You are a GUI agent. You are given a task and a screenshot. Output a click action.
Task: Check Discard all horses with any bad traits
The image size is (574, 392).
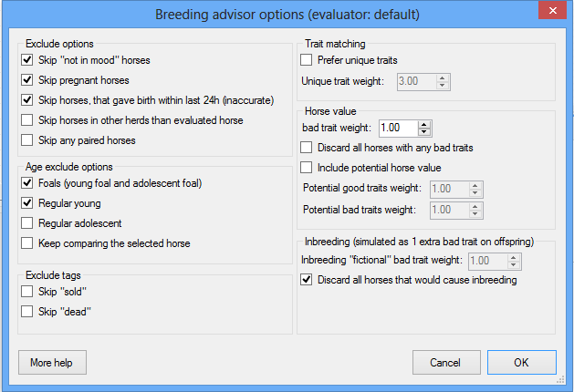pos(307,148)
